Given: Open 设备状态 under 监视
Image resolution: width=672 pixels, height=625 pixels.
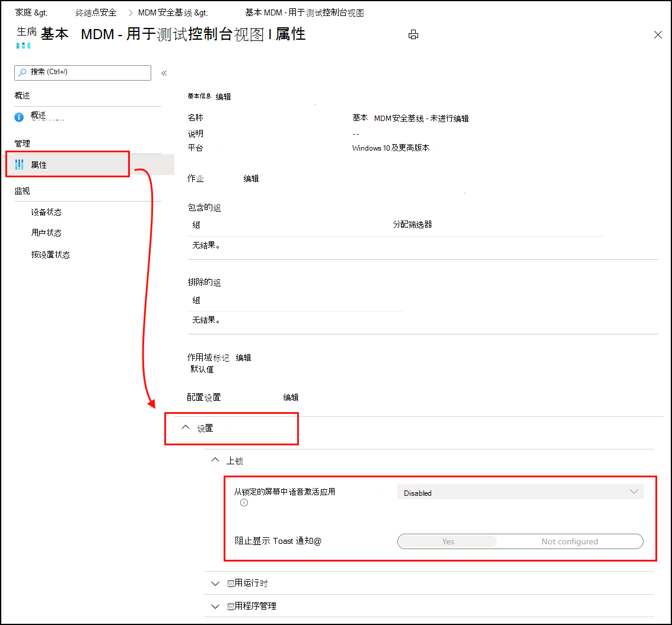Looking at the screenshot, I should click(46, 212).
